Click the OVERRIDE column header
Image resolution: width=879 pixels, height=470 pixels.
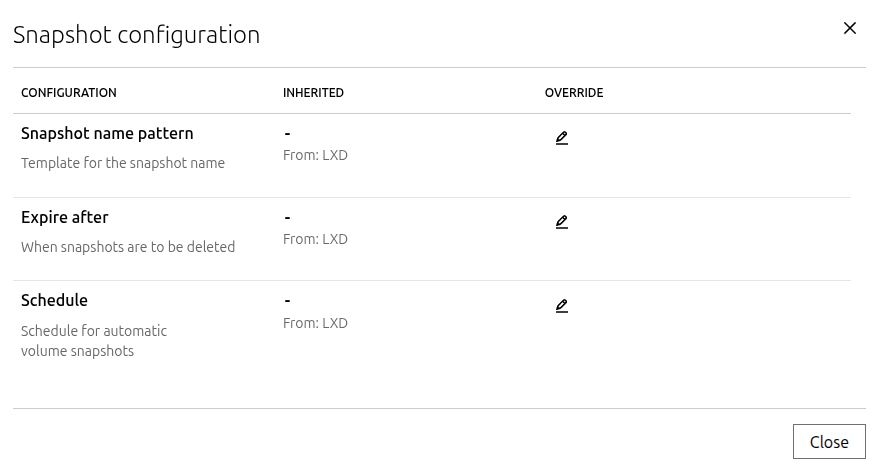coord(574,93)
